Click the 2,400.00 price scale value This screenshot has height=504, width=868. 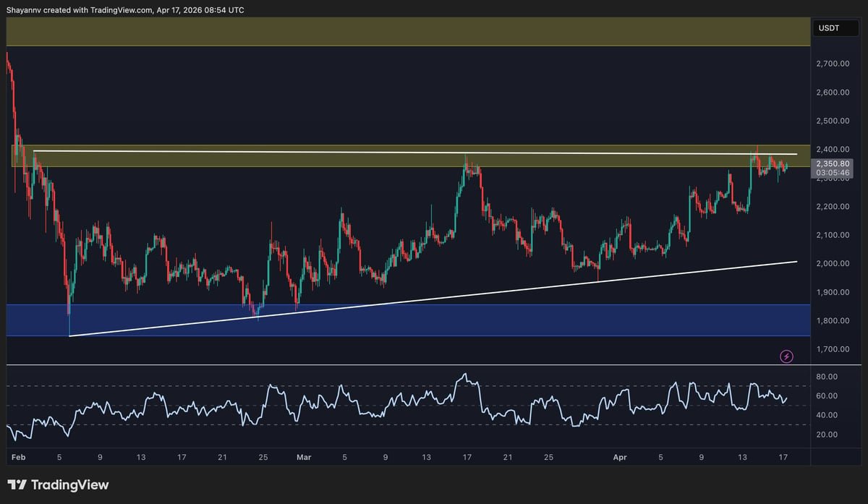pyautogui.click(x=832, y=149)
